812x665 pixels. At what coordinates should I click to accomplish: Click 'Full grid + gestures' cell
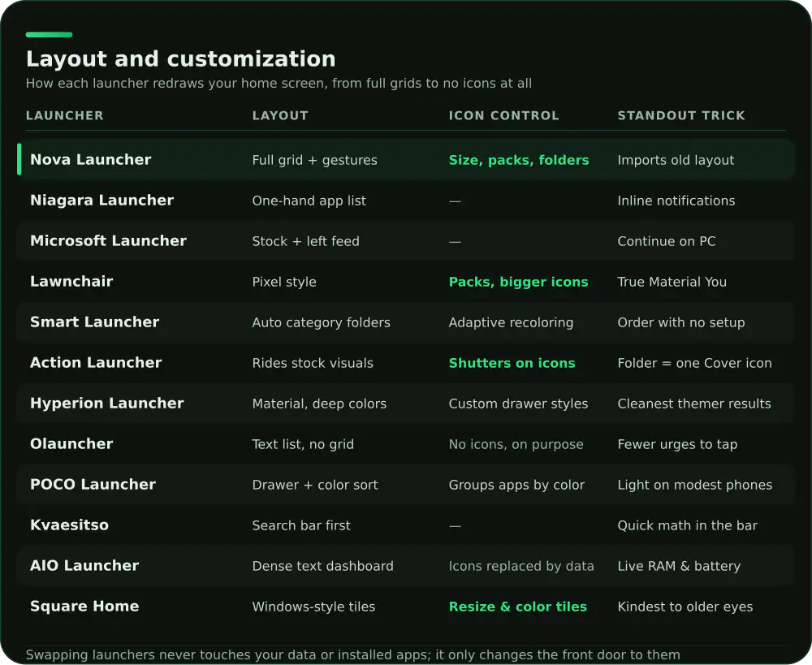pyautogui.click(x=314, y=160)
